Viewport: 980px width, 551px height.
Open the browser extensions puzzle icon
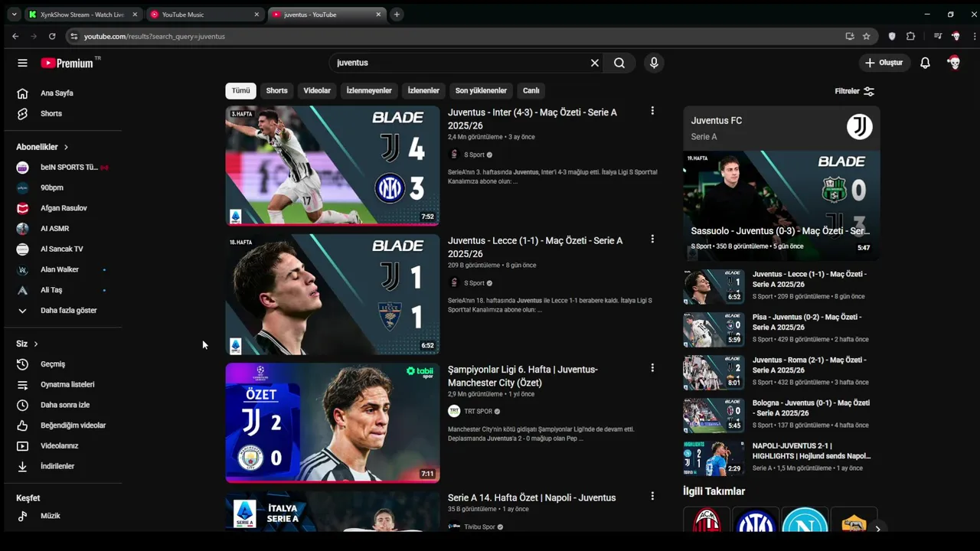click(910, 36)
